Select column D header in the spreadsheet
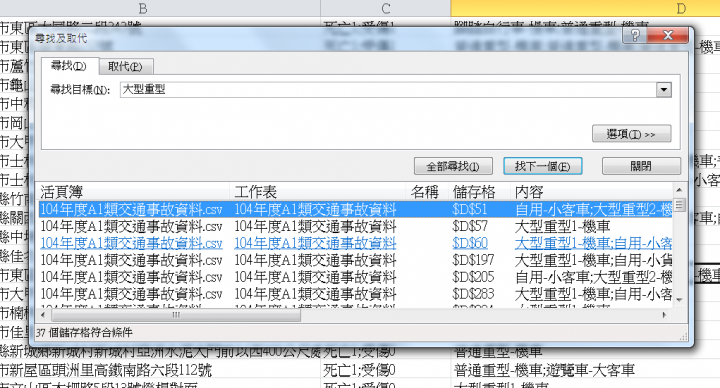720x388 pixels. [585, 8]
